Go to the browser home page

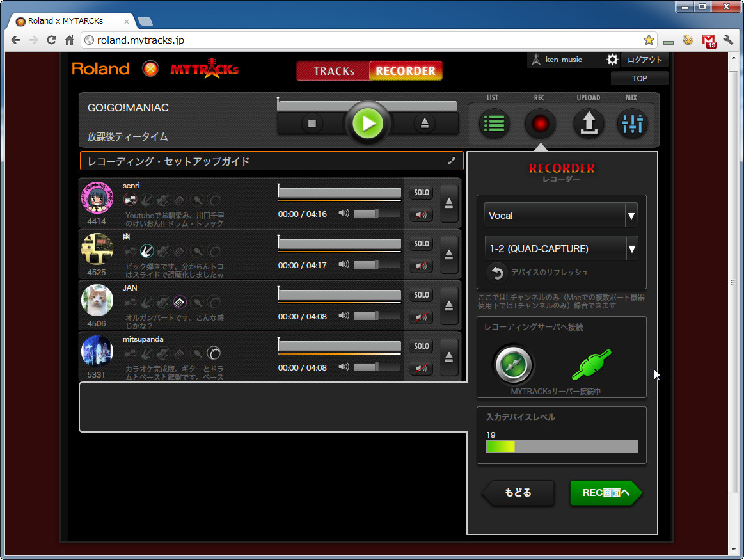coord(69,40)
